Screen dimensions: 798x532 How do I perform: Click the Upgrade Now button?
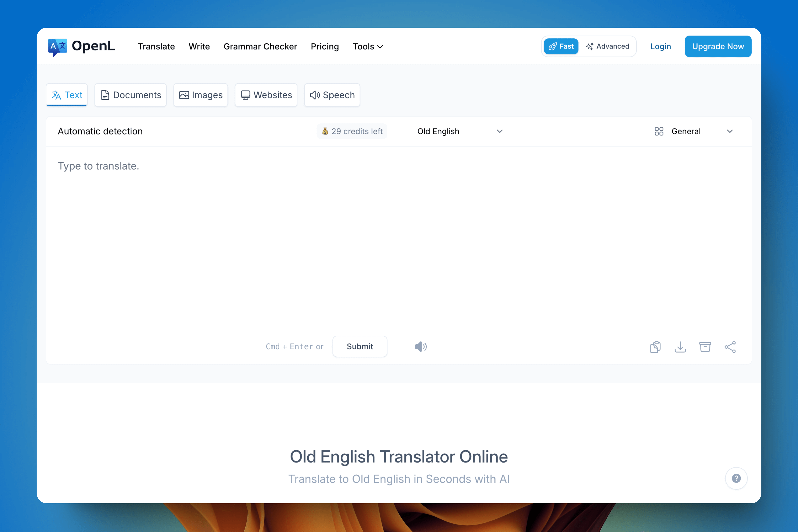tap(718, 47)
